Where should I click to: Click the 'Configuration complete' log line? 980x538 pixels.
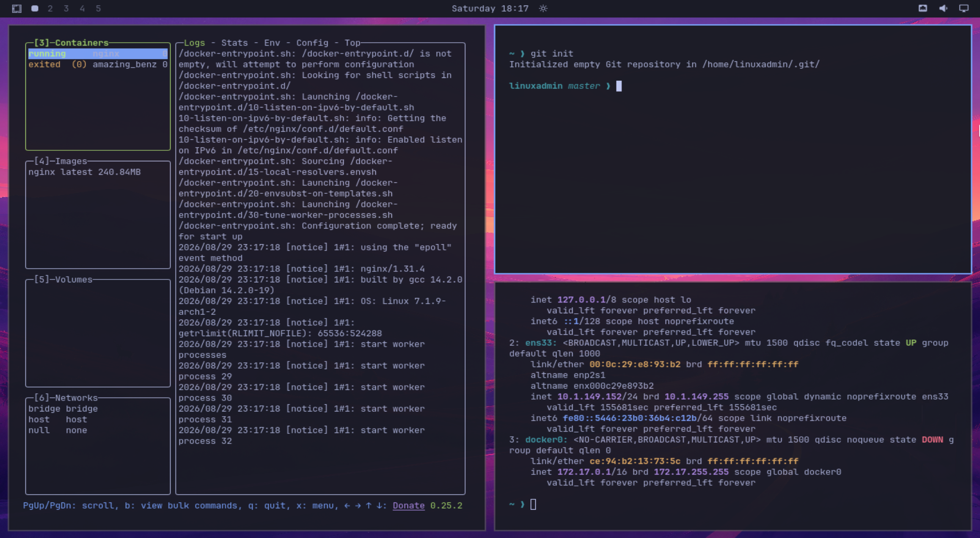[317, 231]
